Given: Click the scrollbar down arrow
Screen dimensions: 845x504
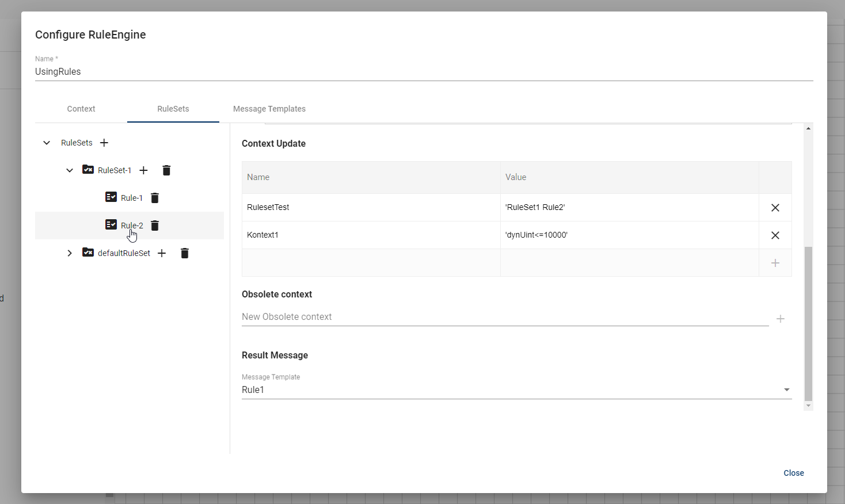Looking at the screenshot, I should pyautogui.click(x=808, y=406).
